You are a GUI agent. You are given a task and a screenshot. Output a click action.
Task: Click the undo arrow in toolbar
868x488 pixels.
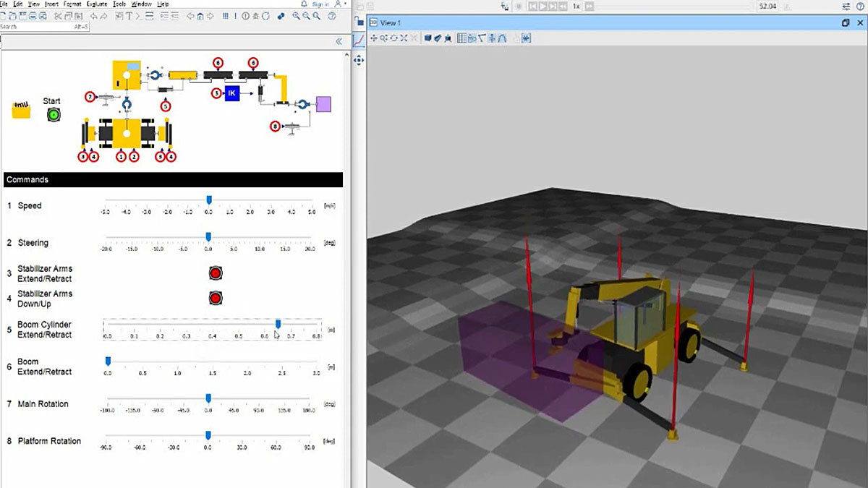pos(95,16)
